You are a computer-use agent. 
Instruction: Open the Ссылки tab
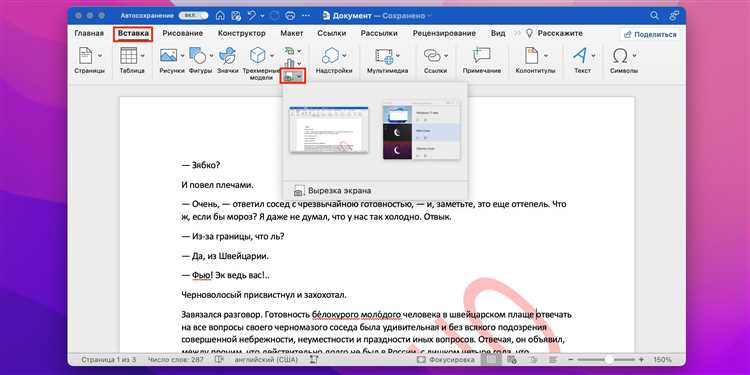(x=332, y=33)
